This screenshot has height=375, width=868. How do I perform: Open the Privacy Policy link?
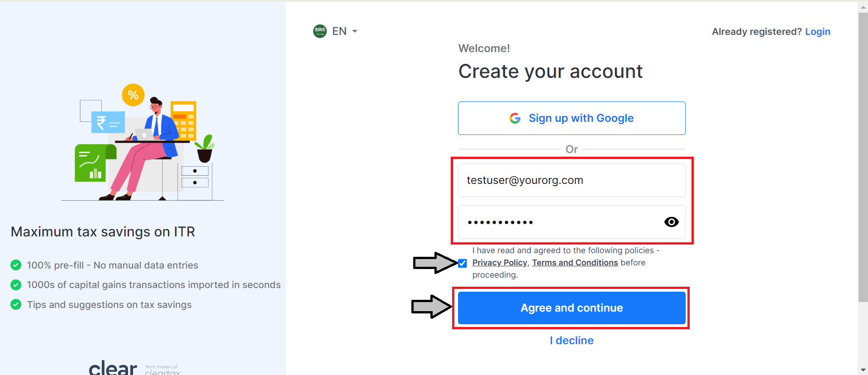coord(499,263)
